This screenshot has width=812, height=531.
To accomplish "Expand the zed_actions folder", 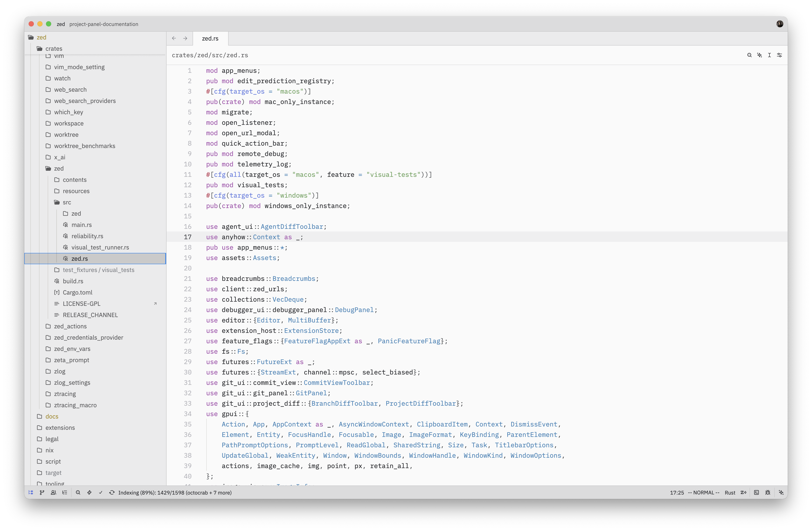I will coord(70,326).
